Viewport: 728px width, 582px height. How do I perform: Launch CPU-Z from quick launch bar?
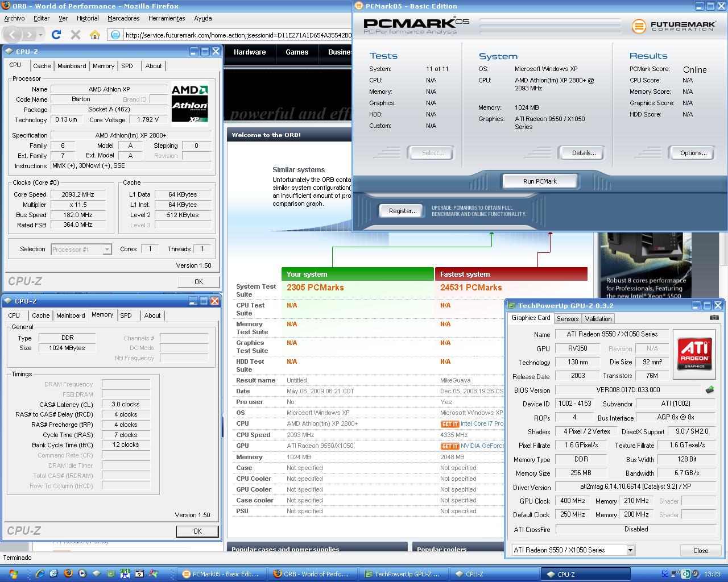(x=97, y=574)
